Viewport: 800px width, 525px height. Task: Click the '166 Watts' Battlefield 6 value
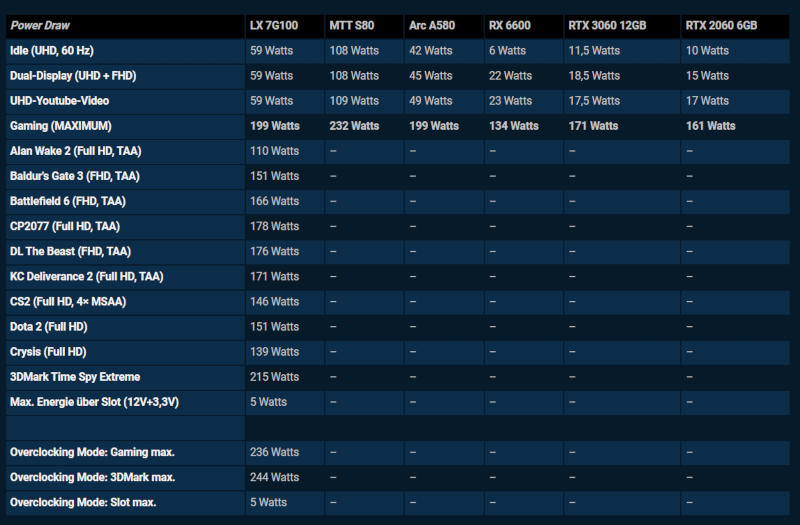pos(274,201)
